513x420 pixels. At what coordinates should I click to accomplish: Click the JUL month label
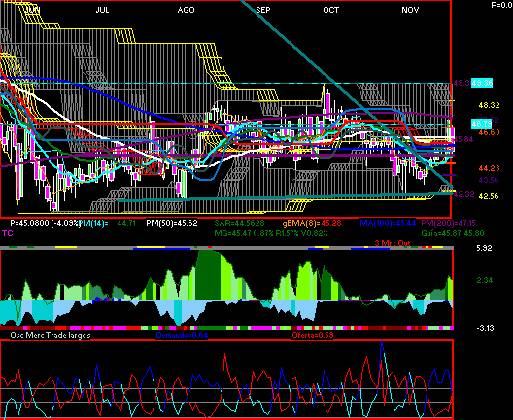point(102,10)
